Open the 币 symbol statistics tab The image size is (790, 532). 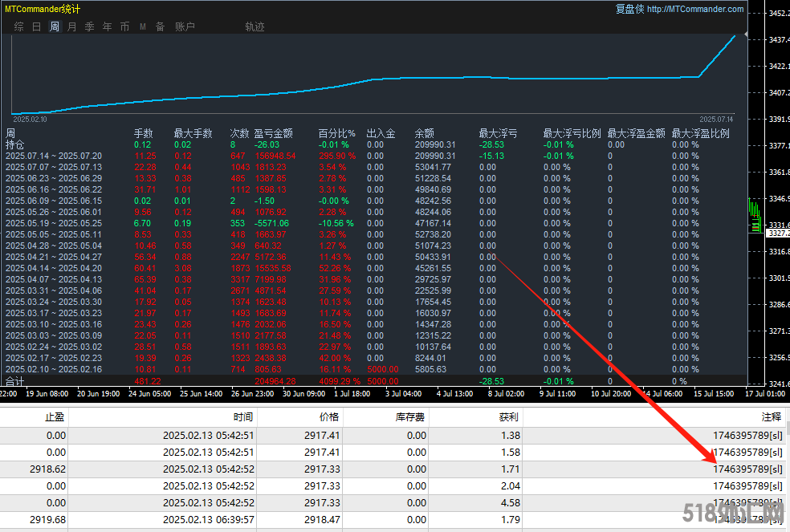coord(124,26)
